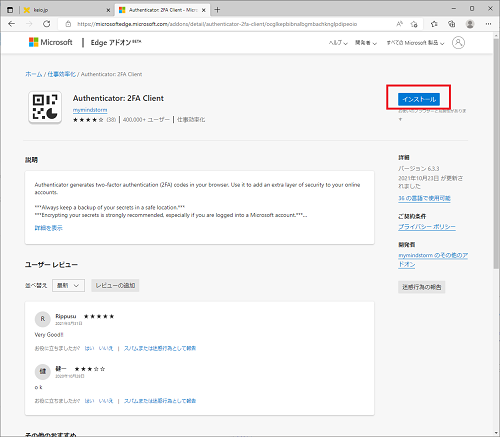Click 詳細を表示 in description
The height and width of the screenshot is (437, 500).
pos(49,228)
